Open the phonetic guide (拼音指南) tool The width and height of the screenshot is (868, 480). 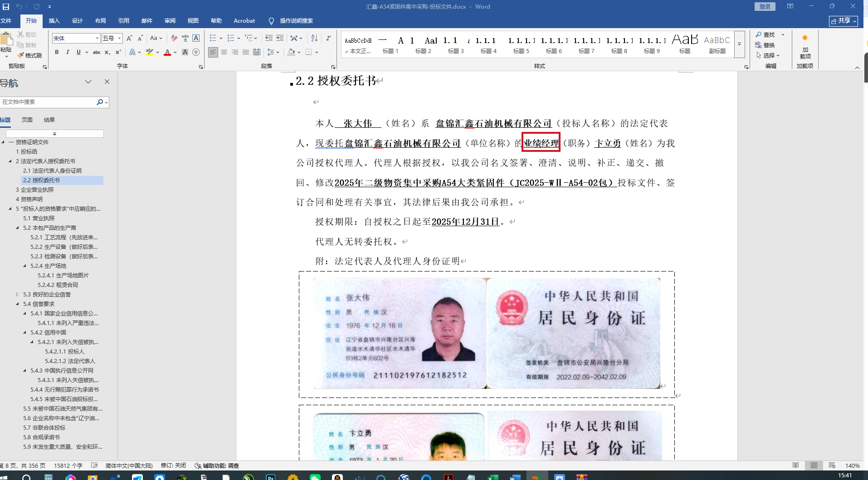tap(185, 38)
